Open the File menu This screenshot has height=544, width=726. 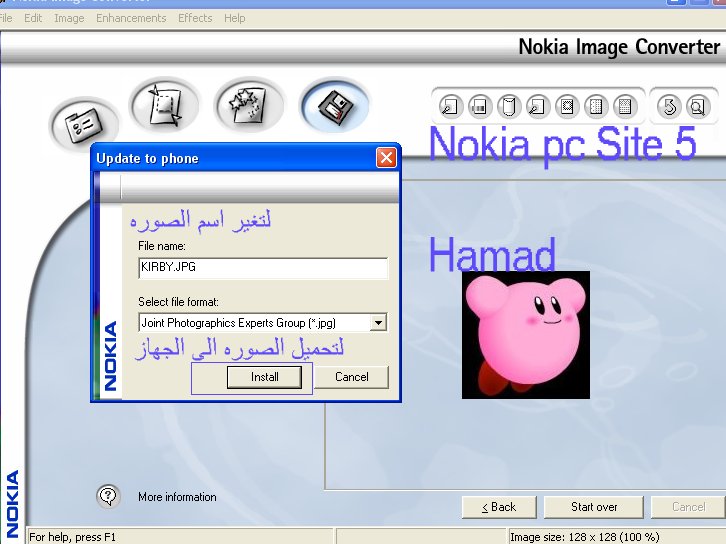coord(6,18)
